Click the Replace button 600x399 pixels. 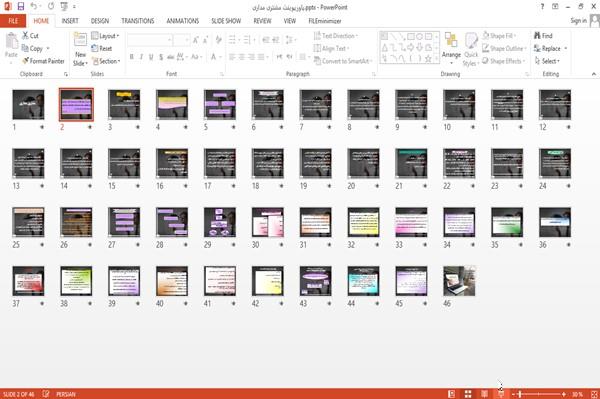click(x=548, y=49)
